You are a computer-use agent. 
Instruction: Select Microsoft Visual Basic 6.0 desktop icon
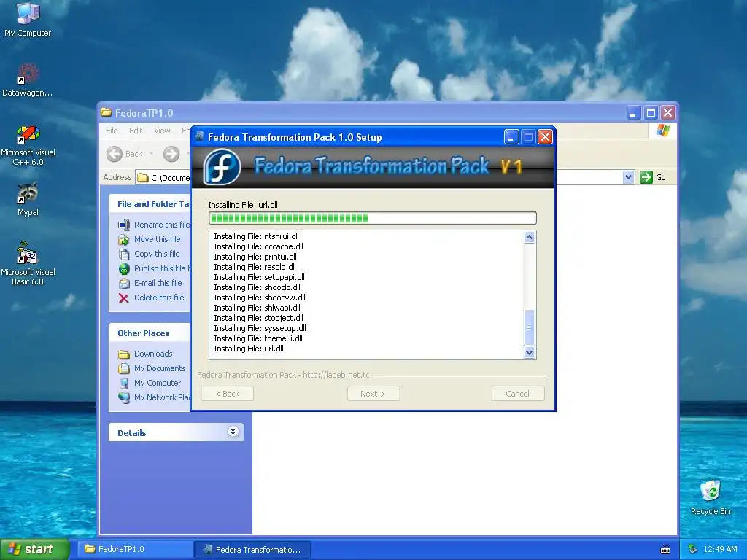click(28, 263)
